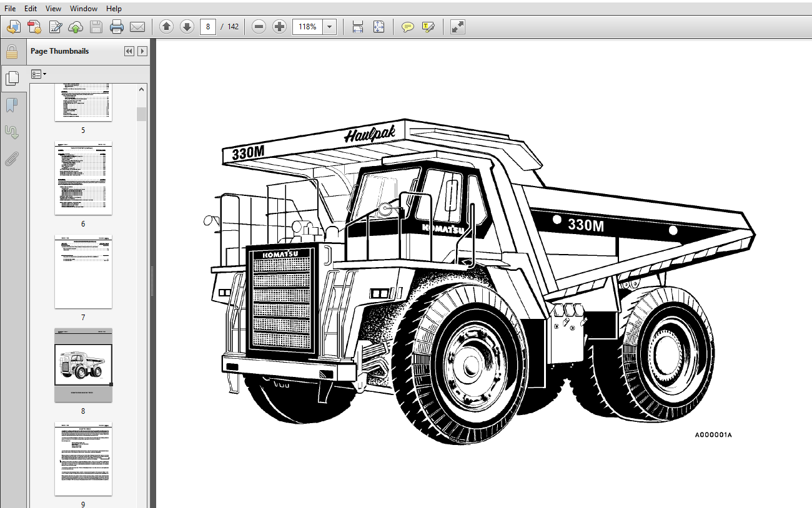Open the zoom level dropdown arrow

pos(330,27)
